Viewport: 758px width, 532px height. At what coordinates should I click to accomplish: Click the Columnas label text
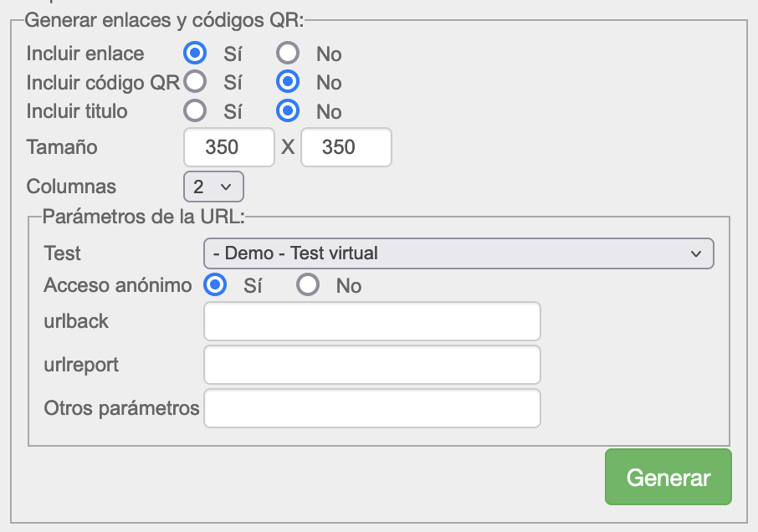(x=71, y=186)
